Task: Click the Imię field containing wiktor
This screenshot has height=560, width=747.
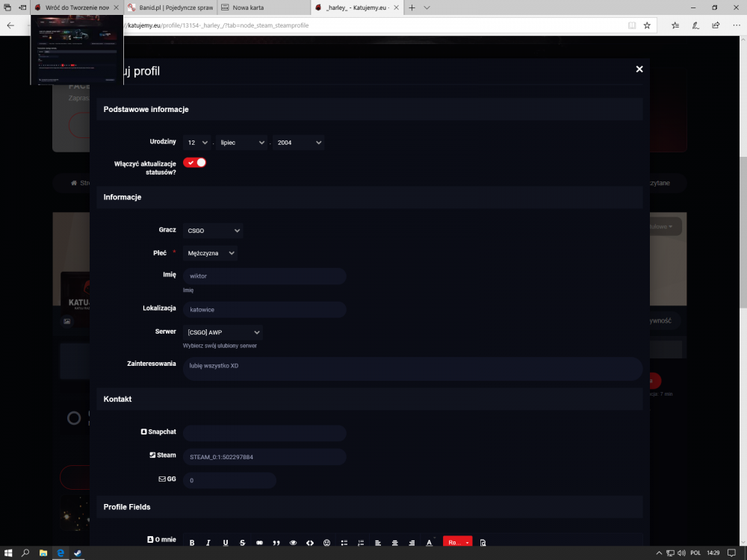Action: pos(264,276)
